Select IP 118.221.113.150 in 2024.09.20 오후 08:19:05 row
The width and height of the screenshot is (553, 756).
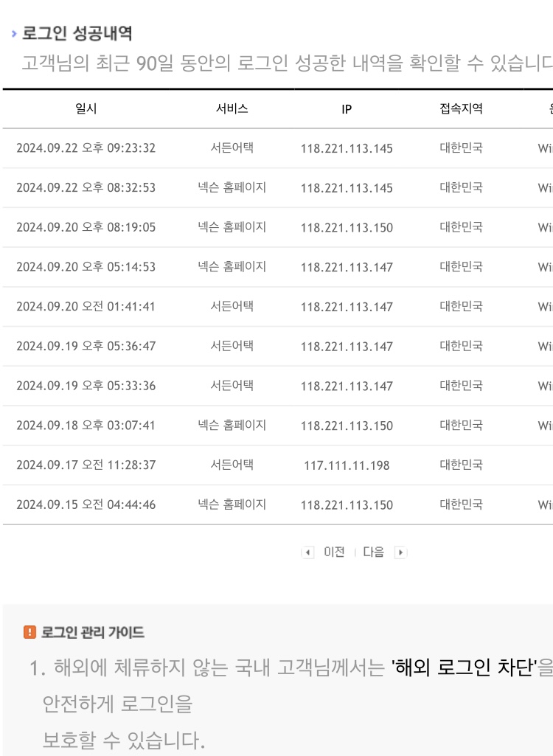click(x=347, y=227)
